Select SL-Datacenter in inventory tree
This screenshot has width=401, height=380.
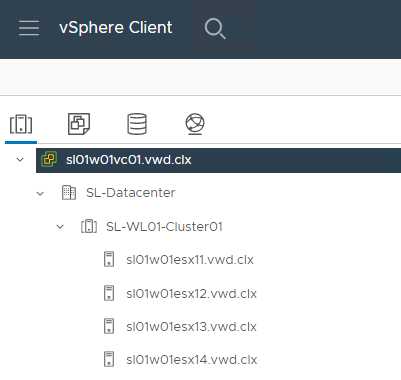click(131, 193)
